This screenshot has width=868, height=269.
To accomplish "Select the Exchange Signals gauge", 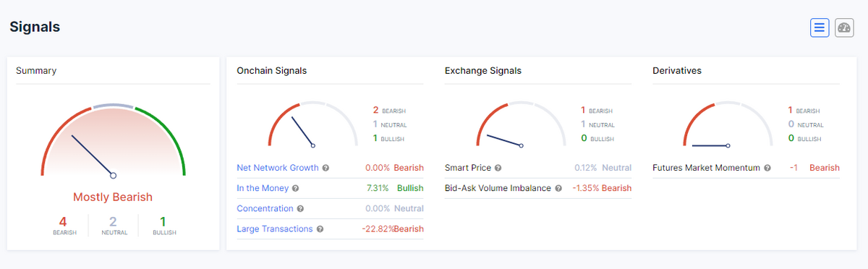I will coord(521,124).
